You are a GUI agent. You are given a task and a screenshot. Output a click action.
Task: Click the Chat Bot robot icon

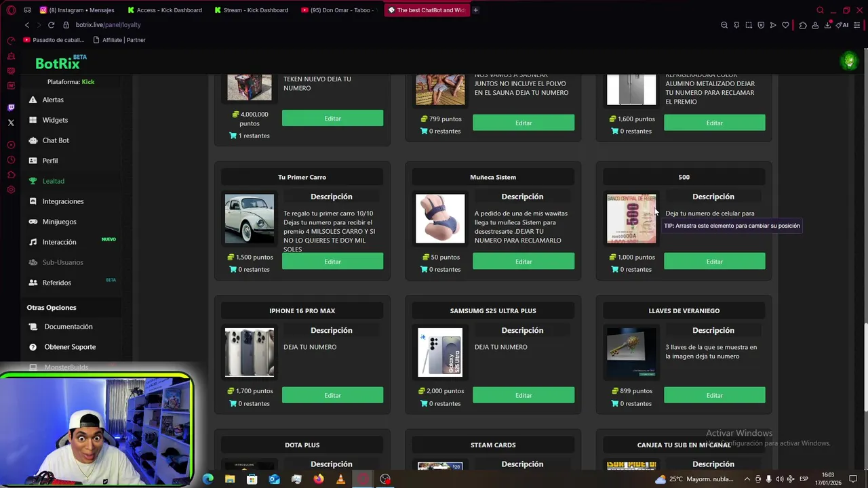(x=33, y=140)
